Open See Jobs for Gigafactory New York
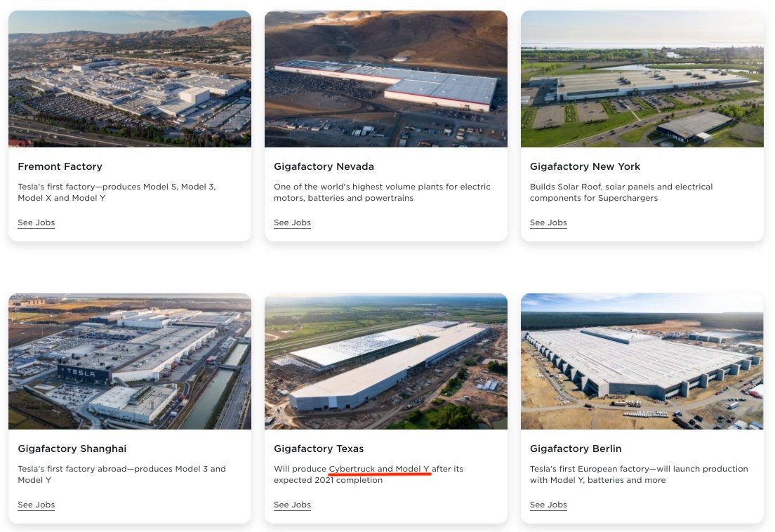Image resolution: width=775 pixels, height=532 pixels. click(x=548, y=222)
